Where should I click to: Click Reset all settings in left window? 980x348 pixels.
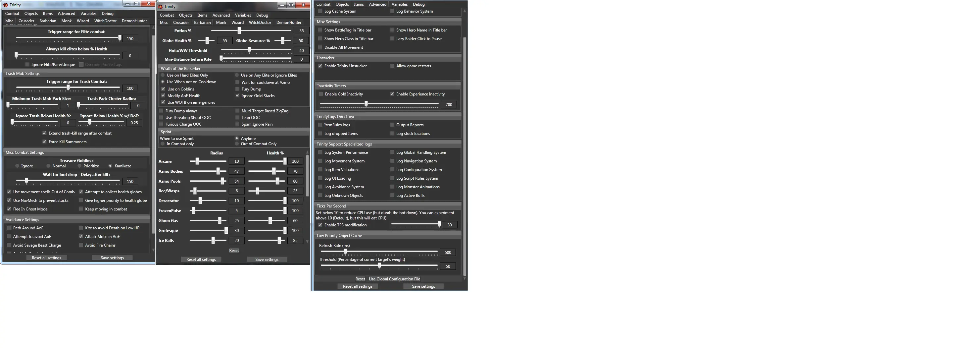point(46,258)
